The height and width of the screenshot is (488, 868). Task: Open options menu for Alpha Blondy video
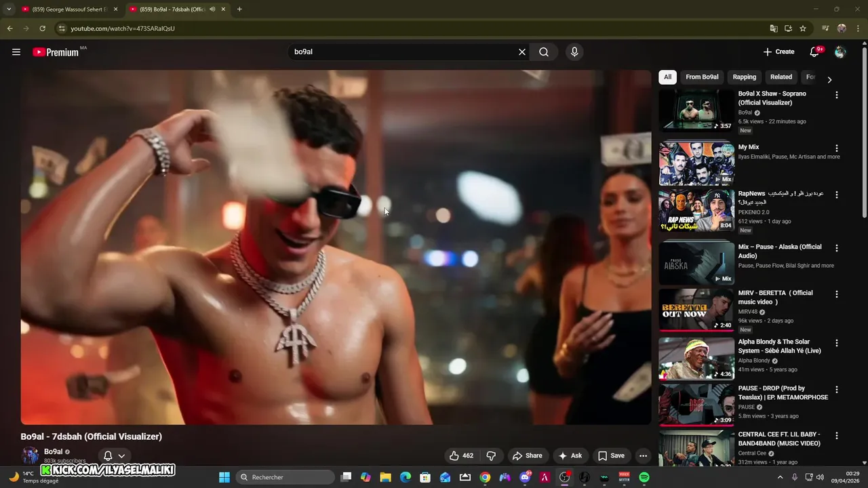[x=836, y=343]
